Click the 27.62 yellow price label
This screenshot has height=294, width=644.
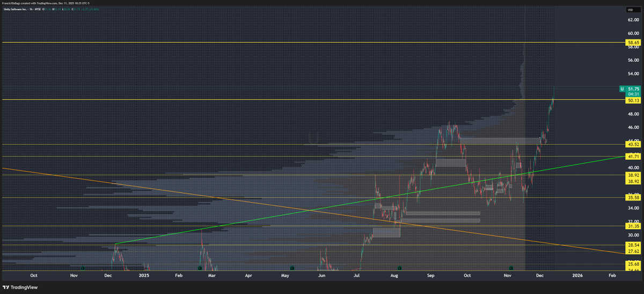(633, 252)
